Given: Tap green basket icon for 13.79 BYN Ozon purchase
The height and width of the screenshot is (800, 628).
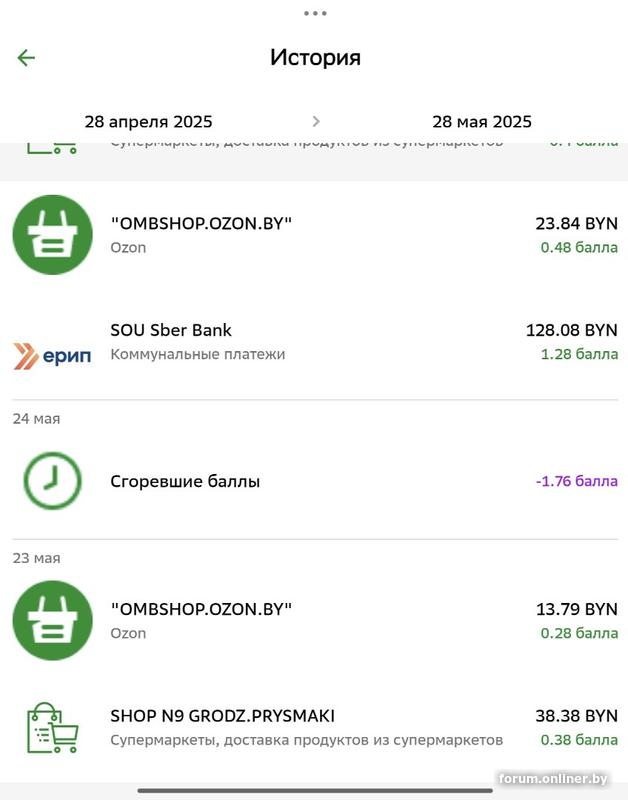Looking at the screenshot, I should (52, 620).
